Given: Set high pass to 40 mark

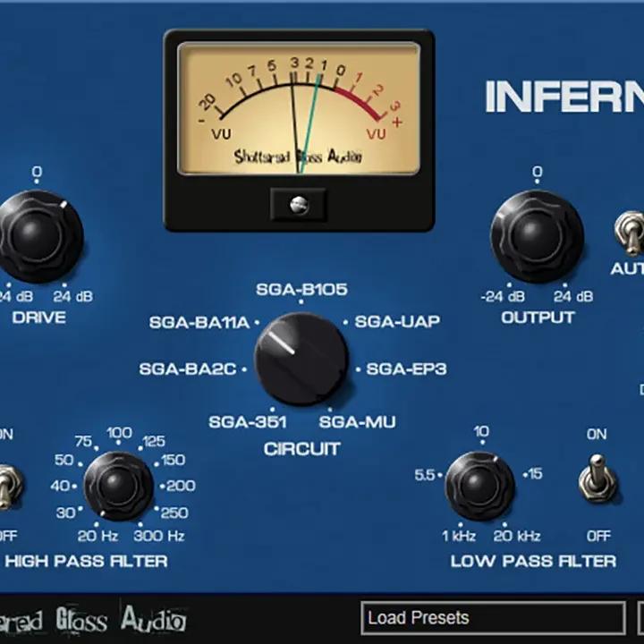Looking at the screenshot, I should pyautogui.click(x=61, y=486).
